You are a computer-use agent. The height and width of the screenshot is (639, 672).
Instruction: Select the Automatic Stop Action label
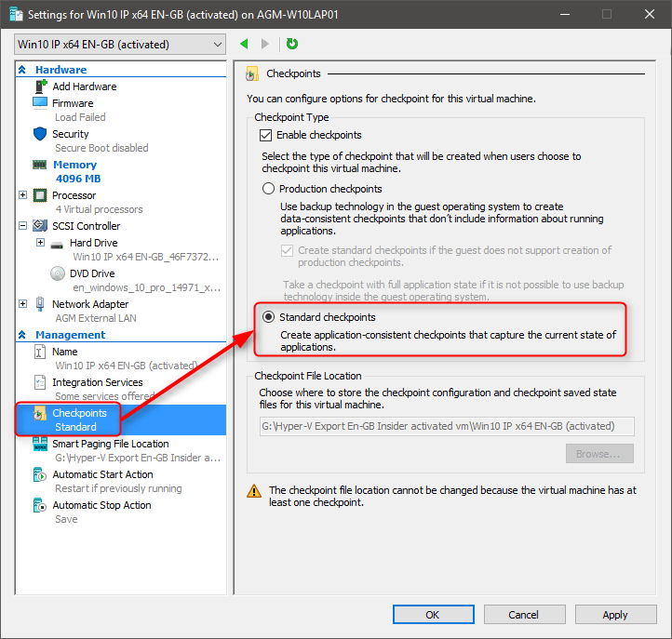coord(102,505)
